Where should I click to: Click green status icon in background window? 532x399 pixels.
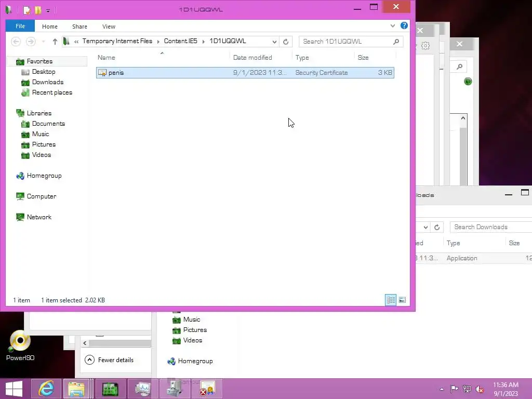click(x=468, y=82)
